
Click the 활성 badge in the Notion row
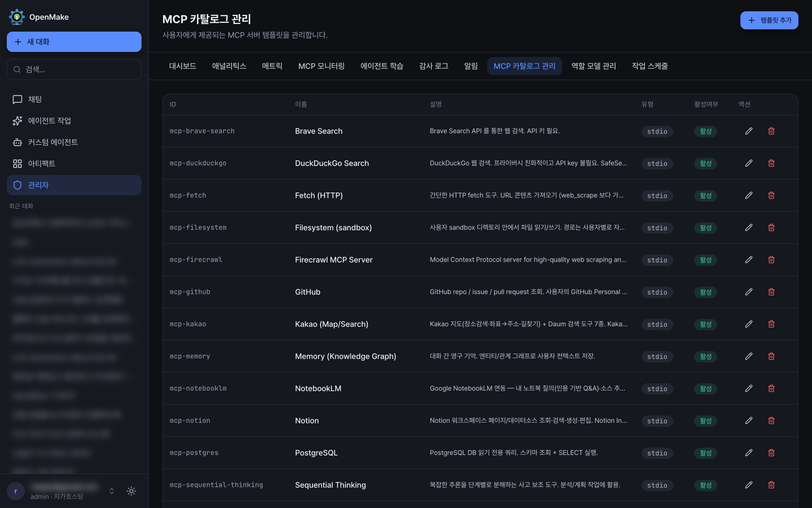[705, 421]
